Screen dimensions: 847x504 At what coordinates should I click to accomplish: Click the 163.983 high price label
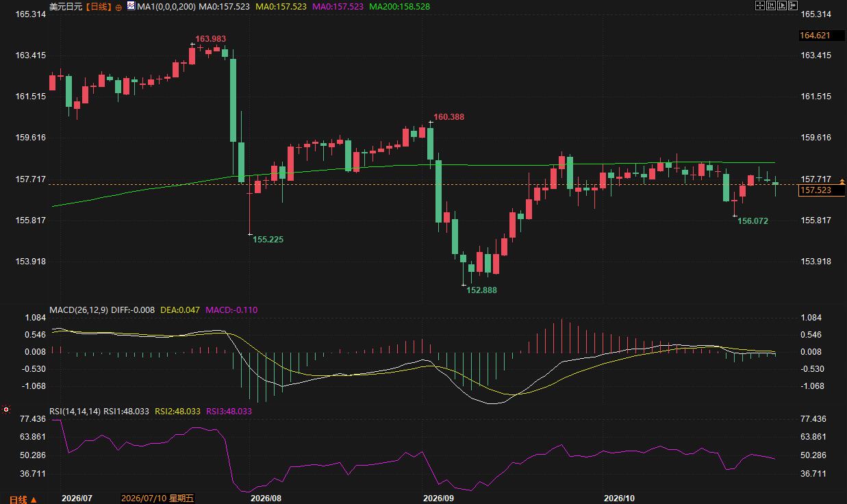point(211,39)
